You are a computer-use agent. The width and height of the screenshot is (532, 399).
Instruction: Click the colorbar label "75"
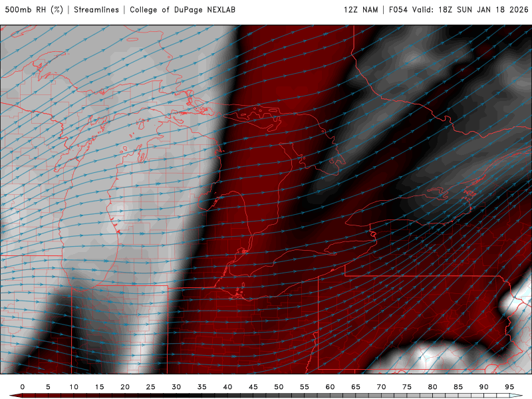pyautogui.click(x=407, y=387)
